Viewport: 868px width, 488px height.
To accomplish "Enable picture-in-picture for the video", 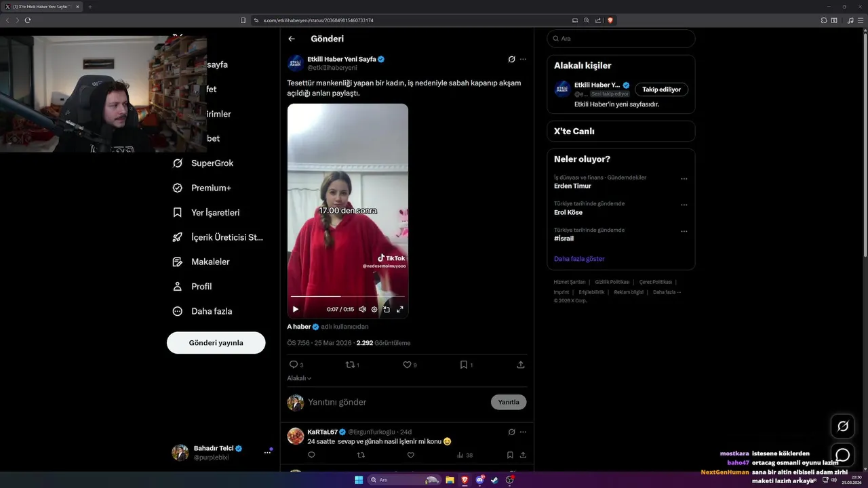I will pyautogui.click(x=387, y=309).
